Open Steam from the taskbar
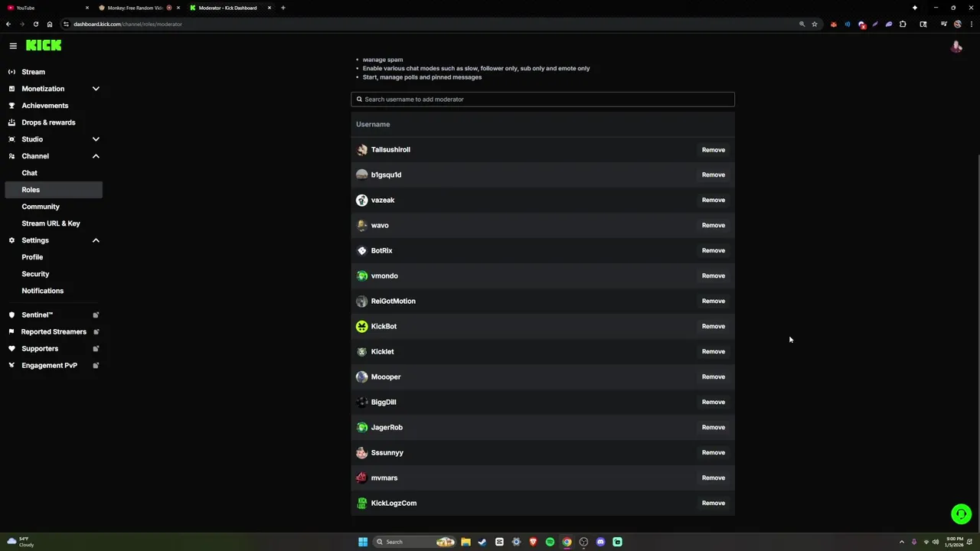980x551 pixels. coord(482,542)
